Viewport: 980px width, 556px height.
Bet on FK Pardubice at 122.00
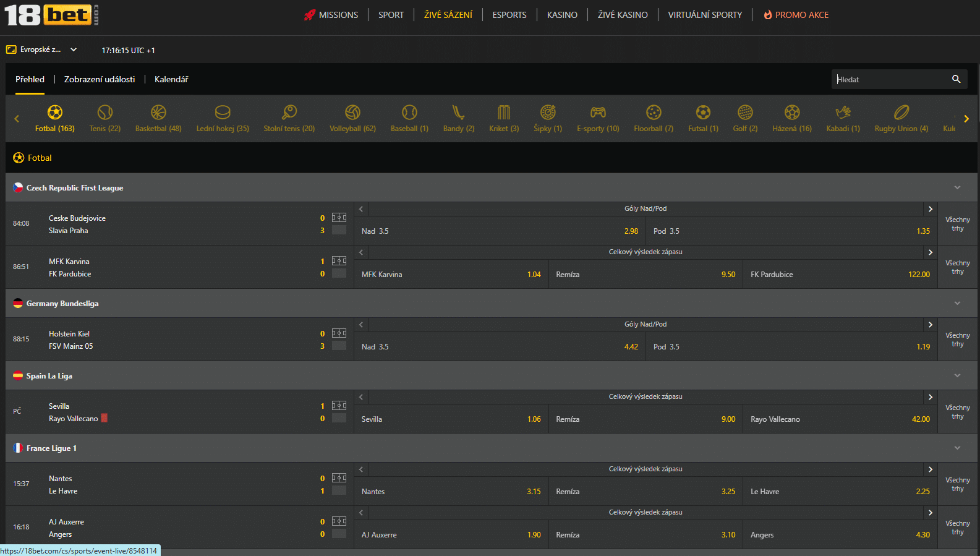pyautogui.click(x=840, y=274)
